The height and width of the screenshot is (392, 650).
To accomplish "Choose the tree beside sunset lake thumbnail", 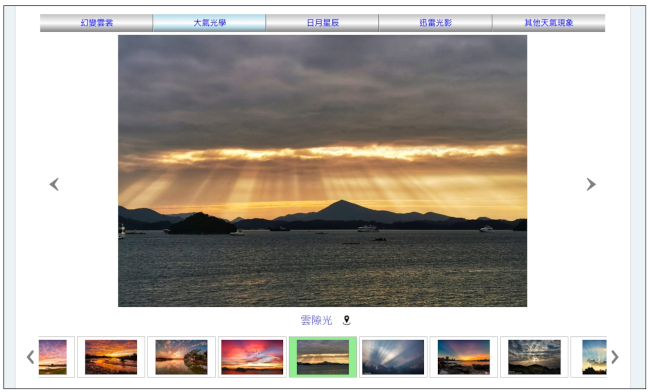I will (x=181, y=357).
